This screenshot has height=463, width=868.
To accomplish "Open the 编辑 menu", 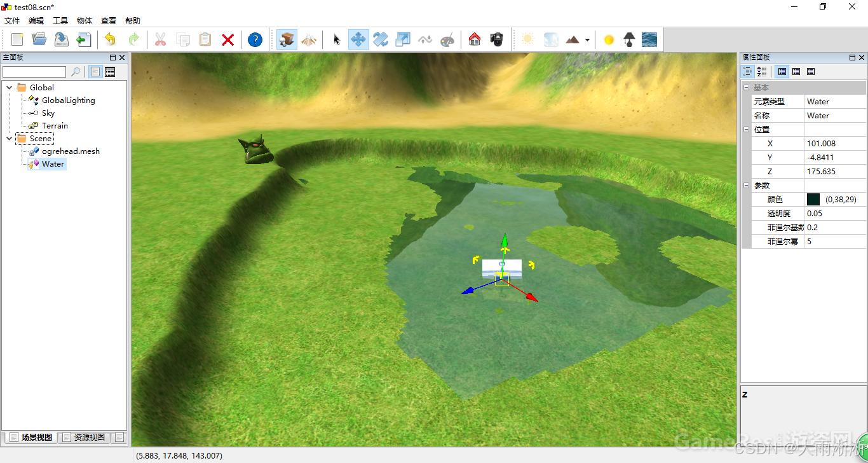I will pyautogui.click(x=36, y=21).
